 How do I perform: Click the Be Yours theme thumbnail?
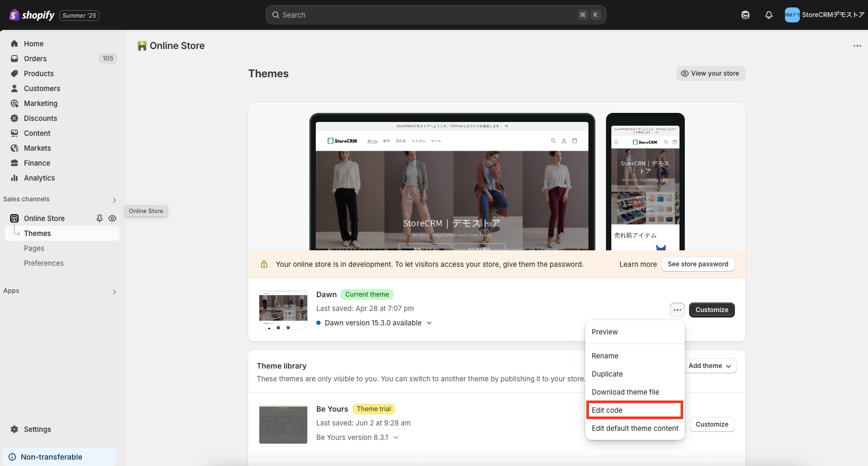click(283, 424)
